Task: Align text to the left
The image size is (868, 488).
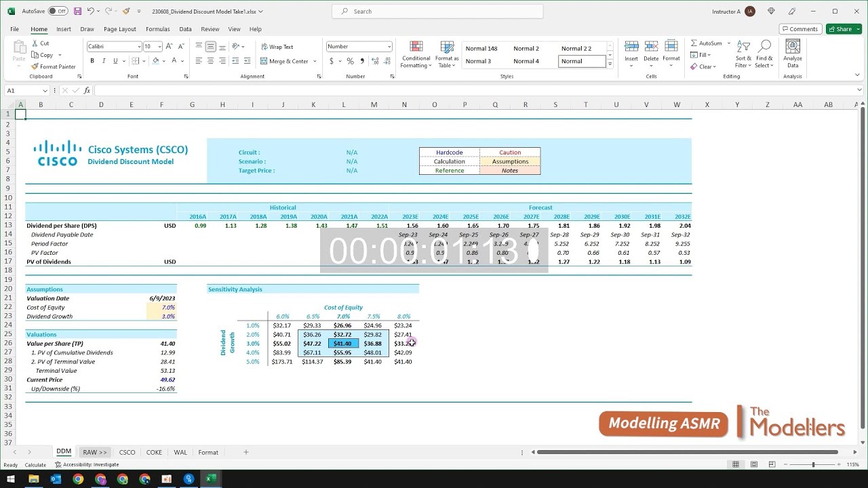Action: (x=199, y=61)
